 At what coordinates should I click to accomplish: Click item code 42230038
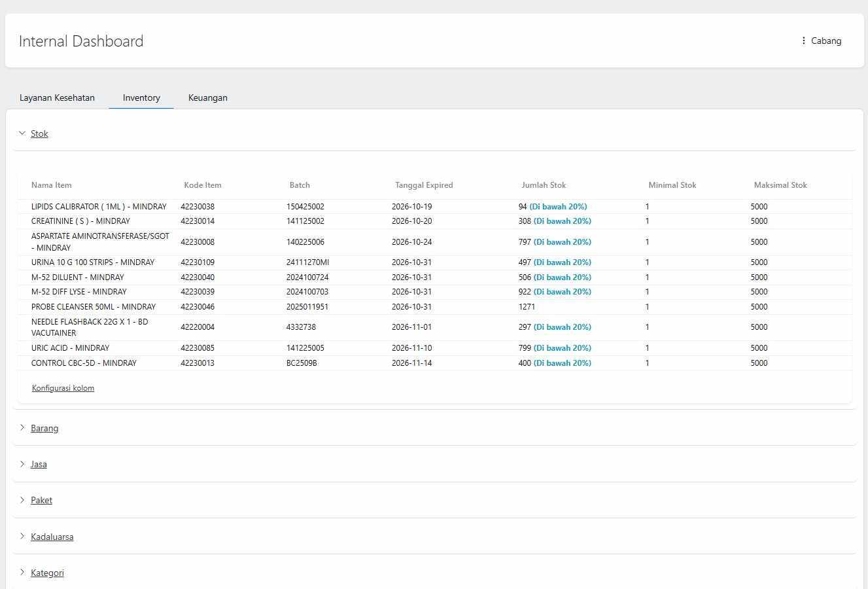tap(198, 207)
